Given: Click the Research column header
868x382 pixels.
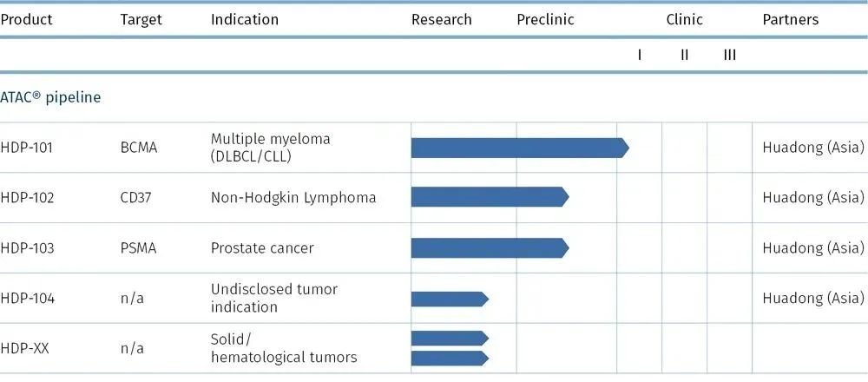Looking at the screenshot, I should [x=441, y=19].
